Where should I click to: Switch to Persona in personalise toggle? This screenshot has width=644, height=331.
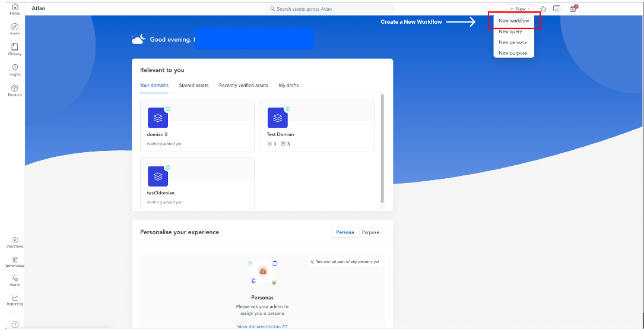[345, 232]
